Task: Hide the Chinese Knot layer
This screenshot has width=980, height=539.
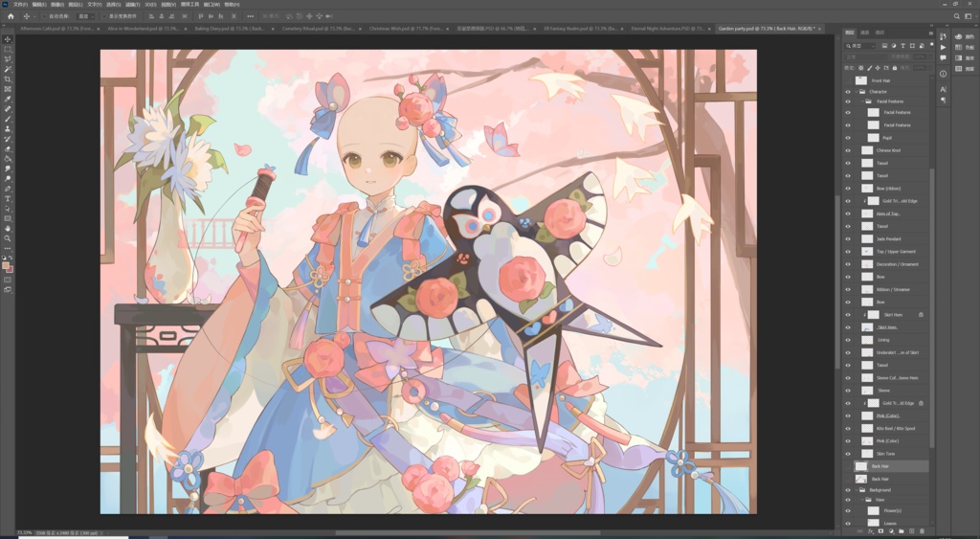Action: 848,150
